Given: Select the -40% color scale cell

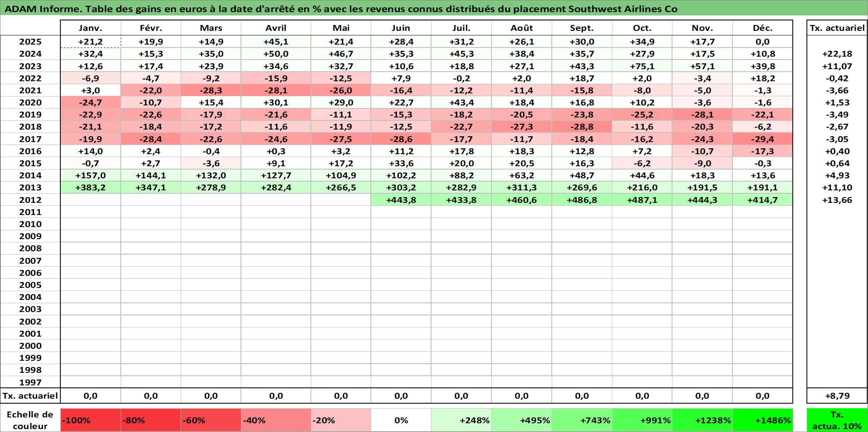Looking at the screenshot, I should pyautogui.click(x=276, y=420).
